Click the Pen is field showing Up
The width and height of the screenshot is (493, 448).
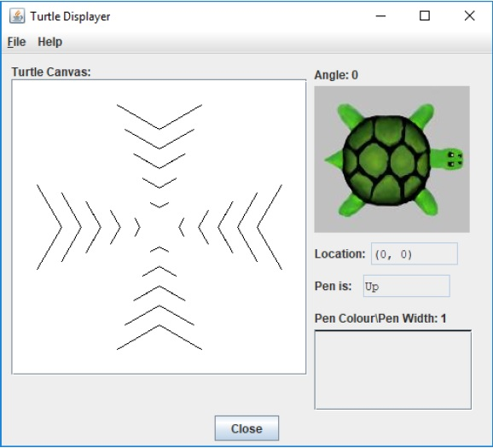point(407,286)
